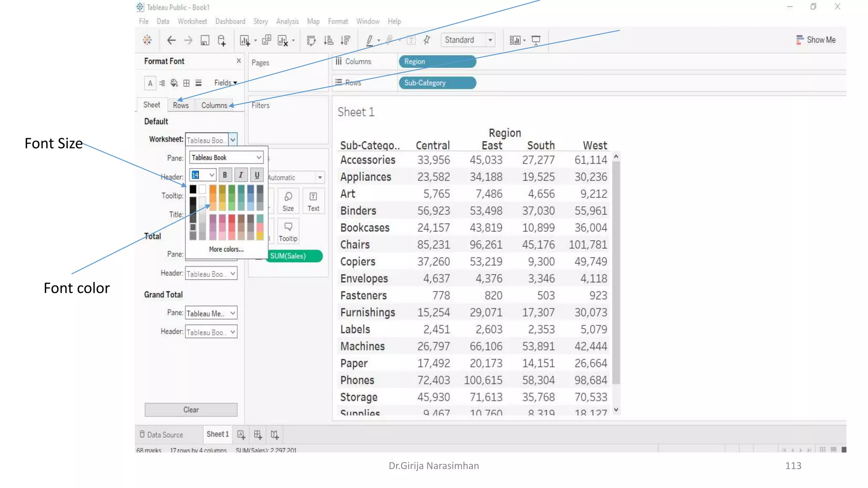Screen dimensions: 868x488
Task: Click the Save icon in toolbar
Action: pos(205,40)
